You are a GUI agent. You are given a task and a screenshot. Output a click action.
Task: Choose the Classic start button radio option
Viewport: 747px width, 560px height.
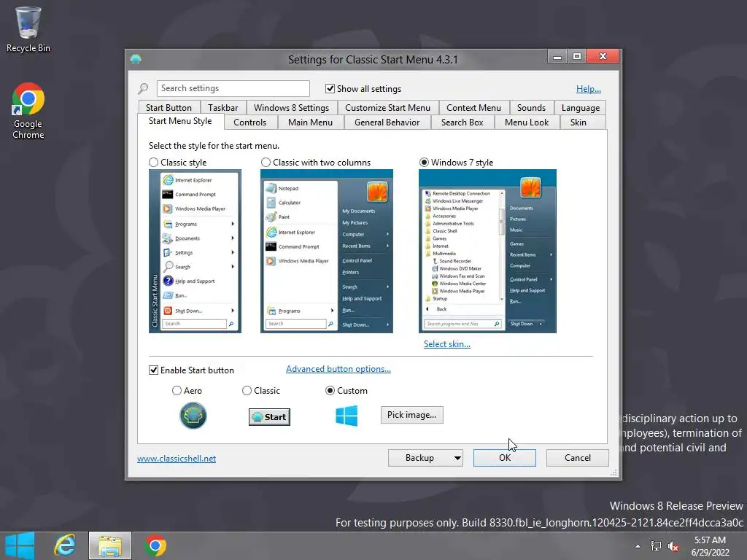tap(247, 391)
